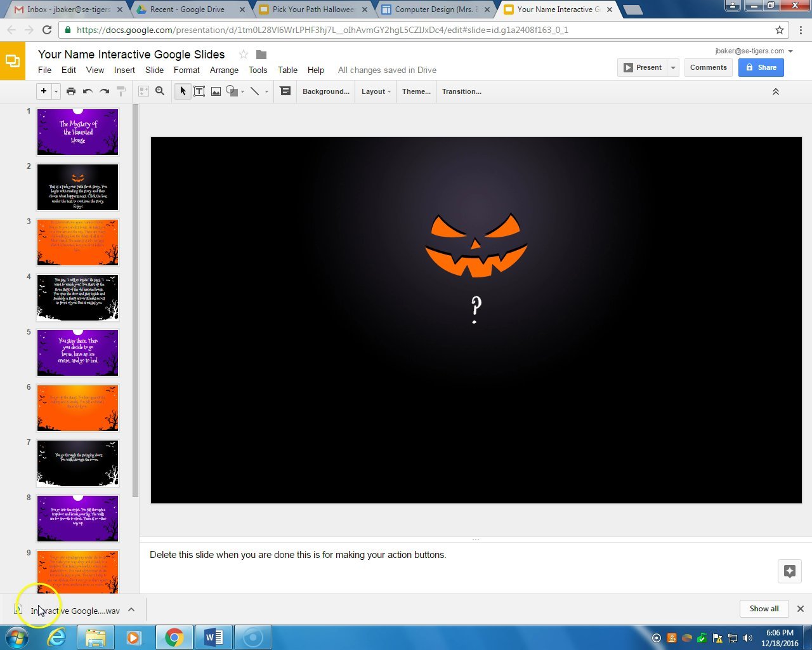
Task: Star the presentation title
Action: [243, 55]
